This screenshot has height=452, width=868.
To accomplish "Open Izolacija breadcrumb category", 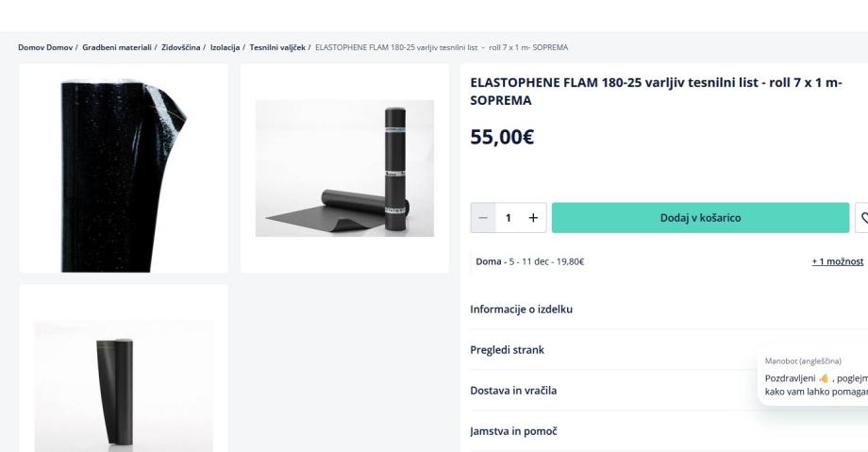I will click(225, 47).
